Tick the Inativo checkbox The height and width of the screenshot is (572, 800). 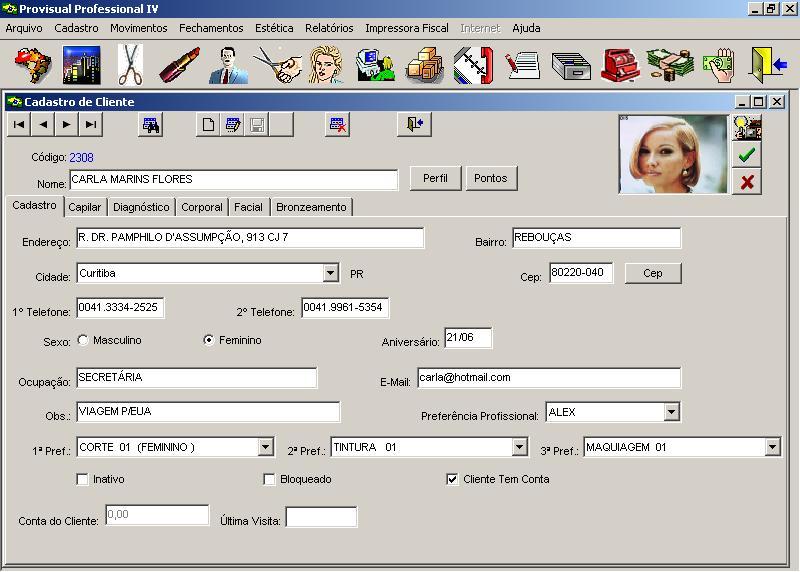coord(83,479)
